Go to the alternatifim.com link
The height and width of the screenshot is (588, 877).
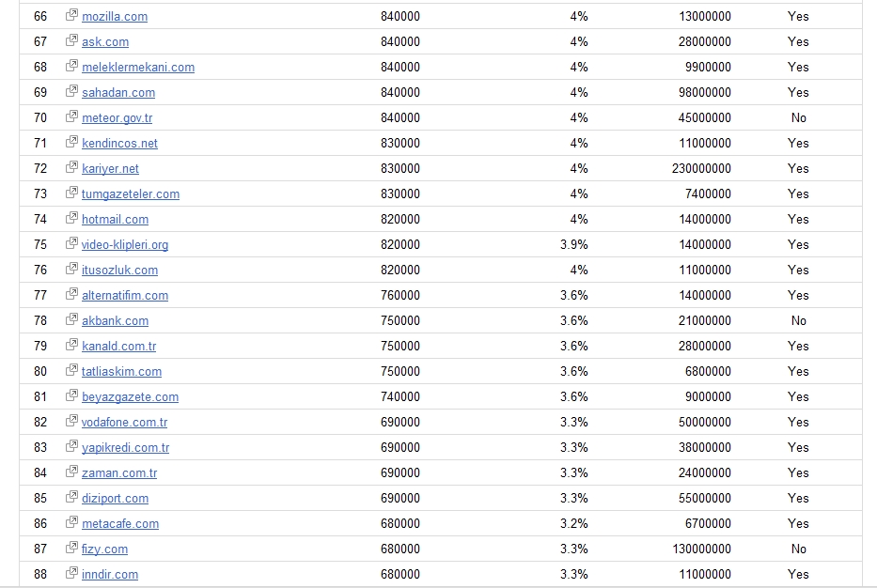click(x=125, y=296)
